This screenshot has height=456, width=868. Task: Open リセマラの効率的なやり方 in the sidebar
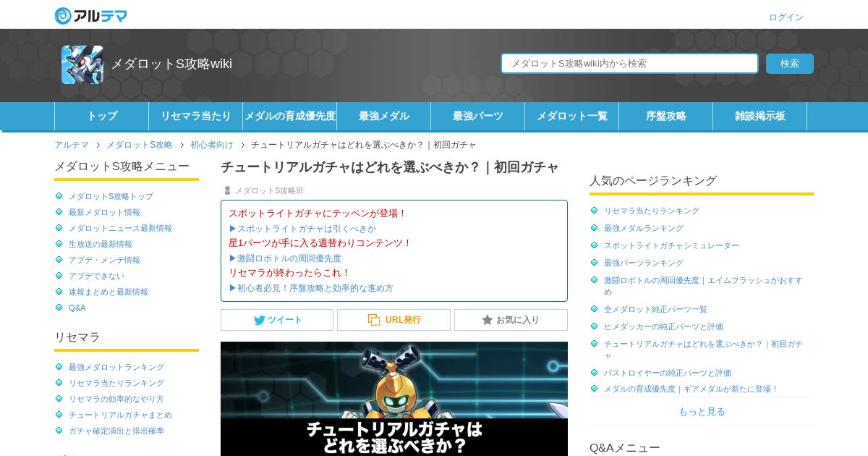click(116, 399)
